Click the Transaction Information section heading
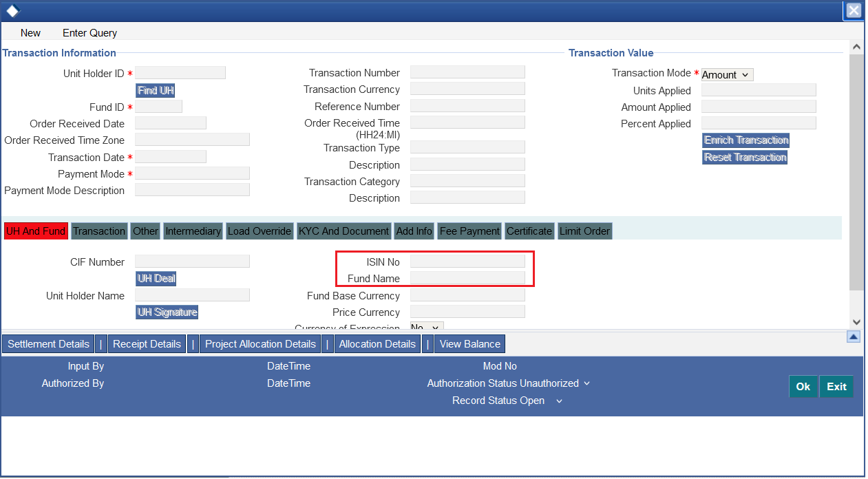The height and width of the screenshot is (479, 868). click(x=59, y=53)
